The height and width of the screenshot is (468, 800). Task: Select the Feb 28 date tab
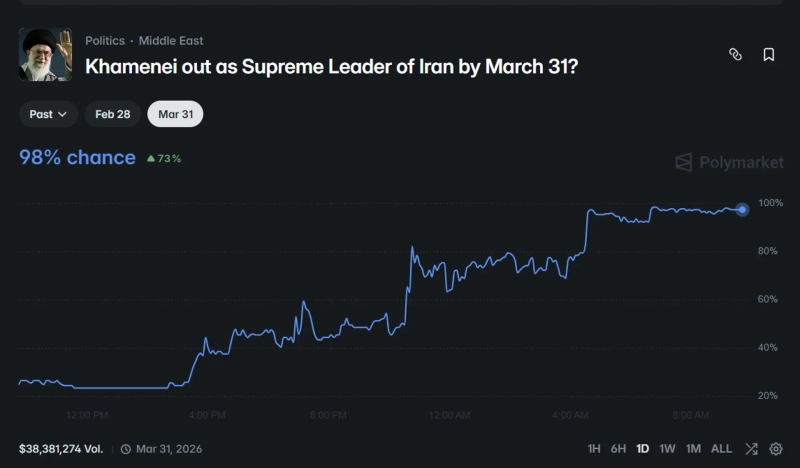pos(113,114)
